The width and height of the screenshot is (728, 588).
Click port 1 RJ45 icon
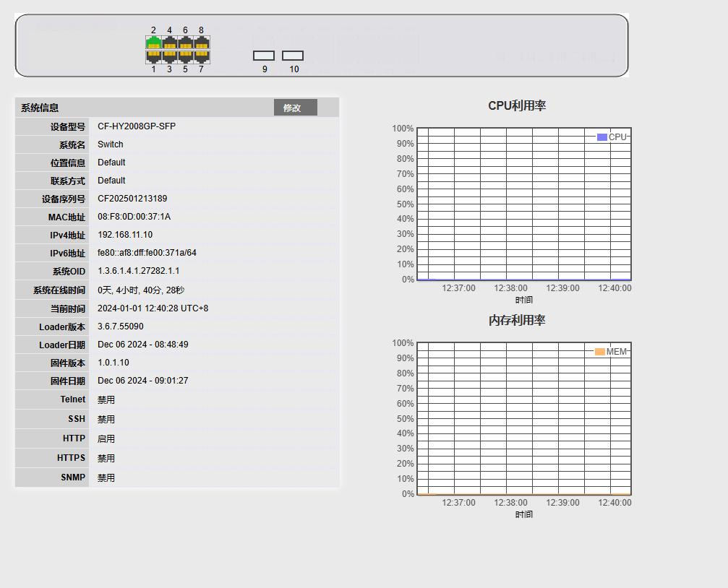pos(154,56)
